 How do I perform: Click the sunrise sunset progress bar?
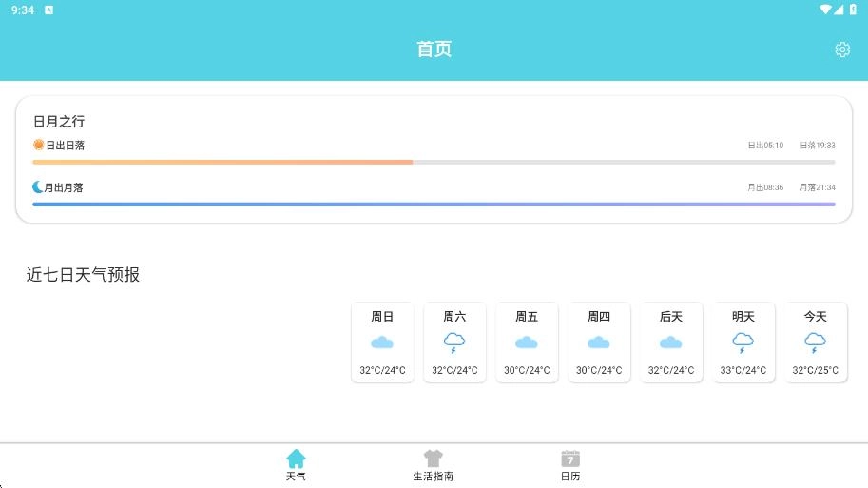pos(434,162)
